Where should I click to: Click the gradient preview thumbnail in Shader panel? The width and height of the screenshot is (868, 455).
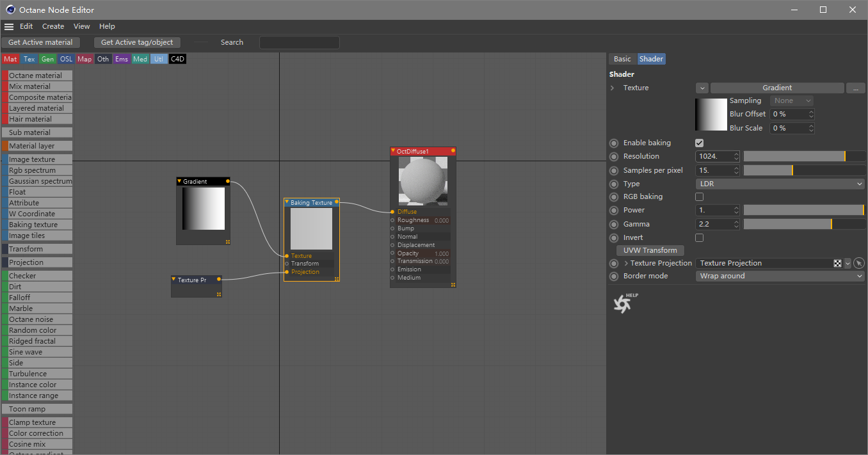click(x=711, y=115)
